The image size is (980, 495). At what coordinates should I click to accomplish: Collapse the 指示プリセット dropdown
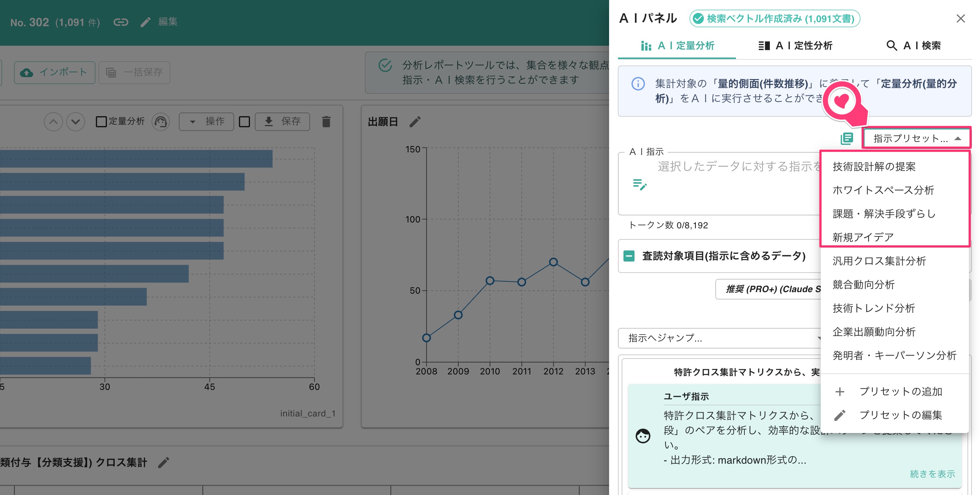click(917, 138)
